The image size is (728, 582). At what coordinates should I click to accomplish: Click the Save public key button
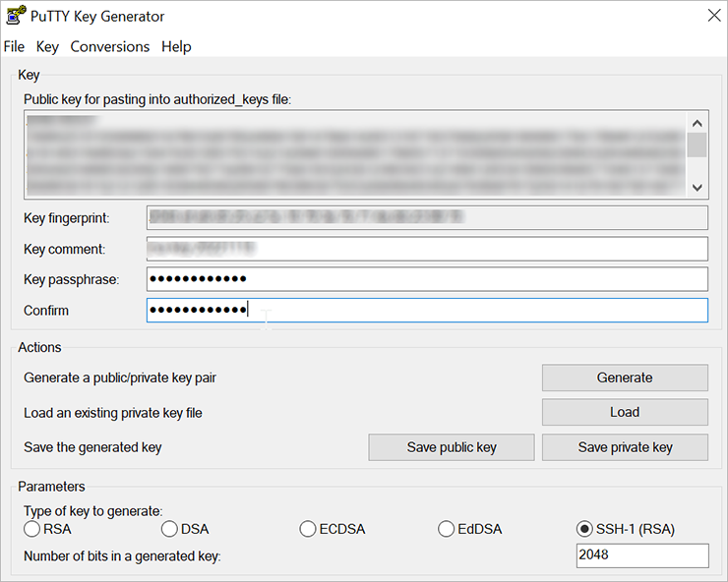click(452, 447)
